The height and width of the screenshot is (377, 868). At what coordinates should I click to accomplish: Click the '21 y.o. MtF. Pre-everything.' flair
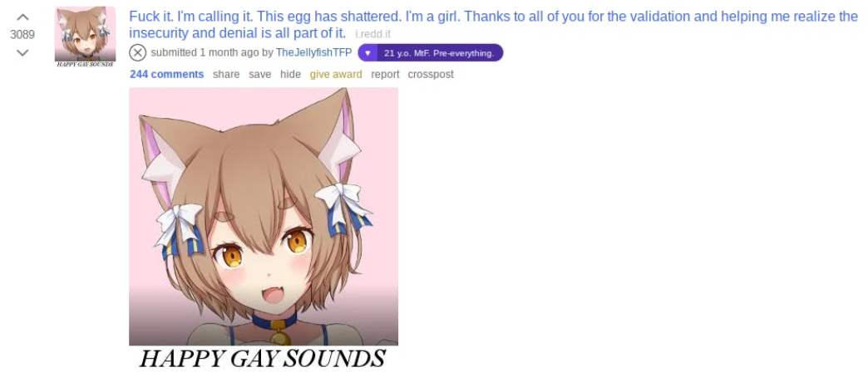(439, 53)
